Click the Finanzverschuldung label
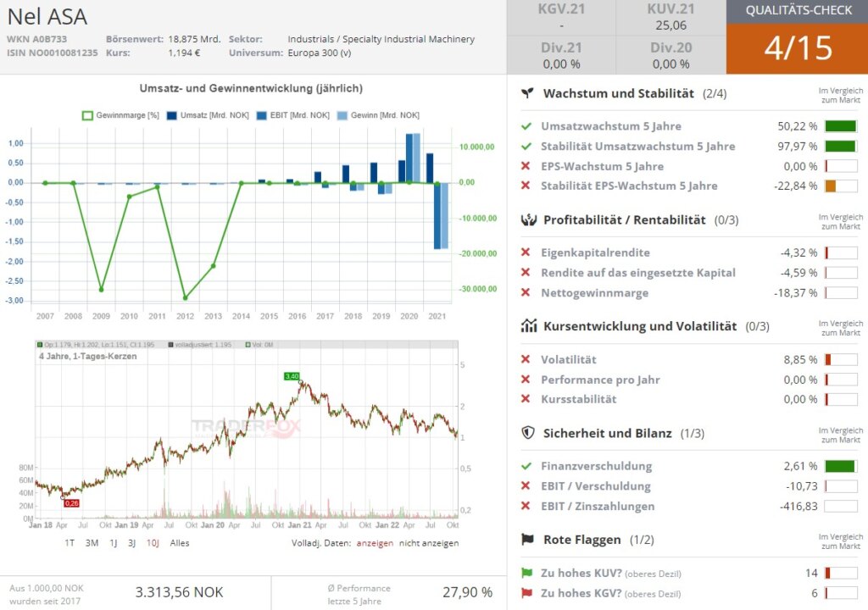Viewport: 868px width, 610px height. click(596, 466)
